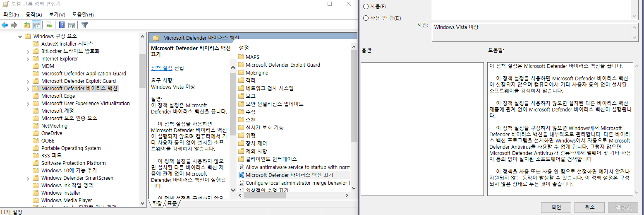Viewport: 644px width, 215px height.
Task: Expand Microsoft User Experience Virtualization node
Action: pos(28,103)
